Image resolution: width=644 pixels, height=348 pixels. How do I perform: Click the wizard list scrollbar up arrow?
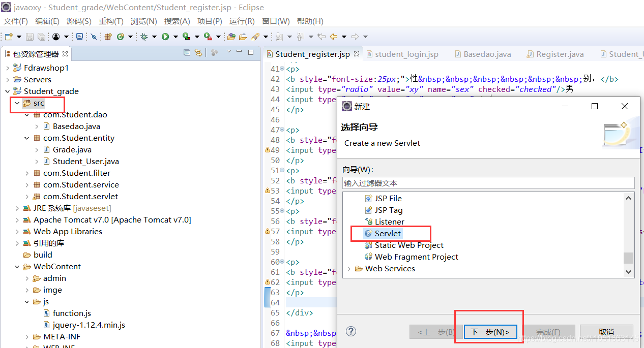point(629,198)
